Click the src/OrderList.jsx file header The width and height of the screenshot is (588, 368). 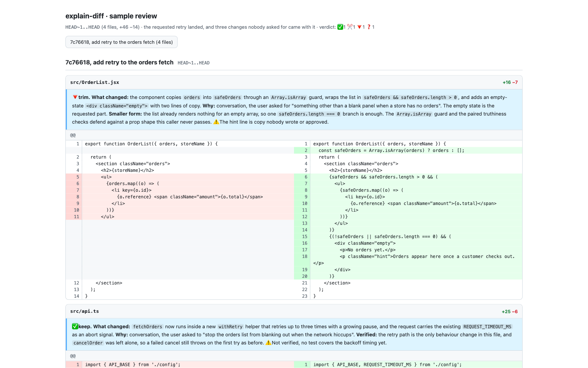click(x=294, y=82)
